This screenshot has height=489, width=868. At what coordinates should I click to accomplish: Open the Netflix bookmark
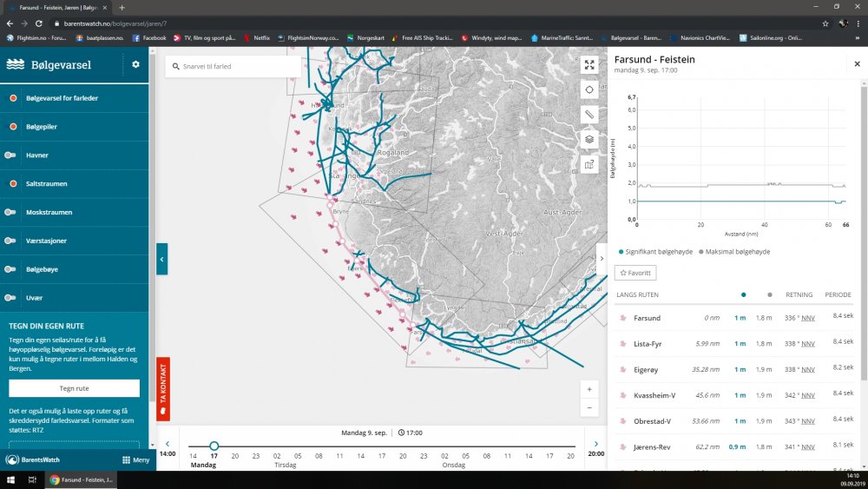click(x=257, y=38)
